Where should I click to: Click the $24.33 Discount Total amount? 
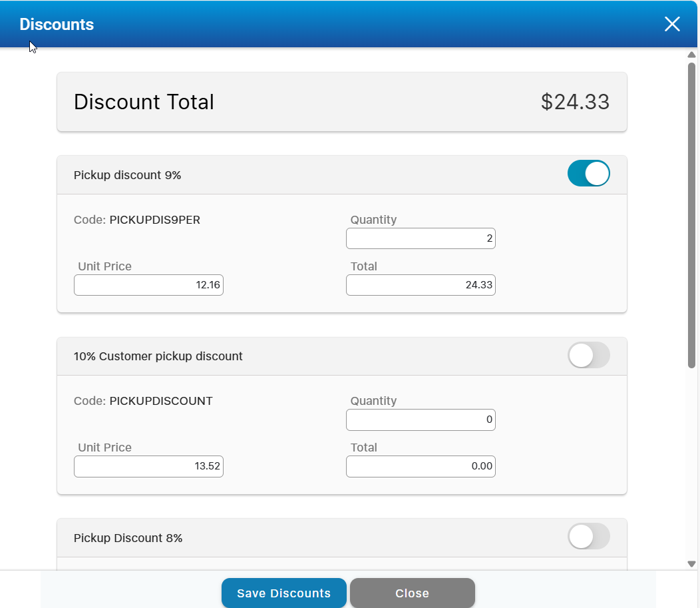coord(575,102)
